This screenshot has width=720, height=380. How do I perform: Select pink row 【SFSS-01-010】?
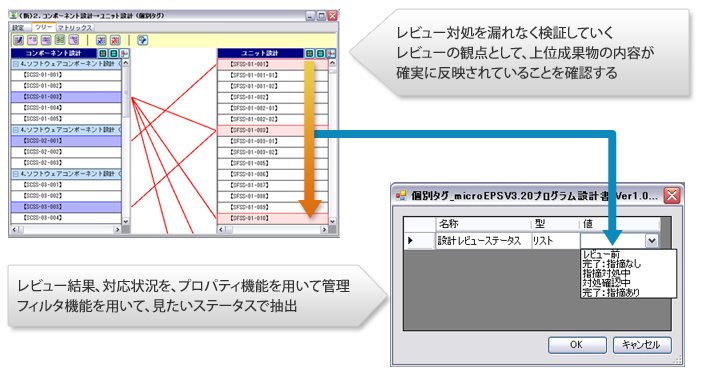(273, 218)
